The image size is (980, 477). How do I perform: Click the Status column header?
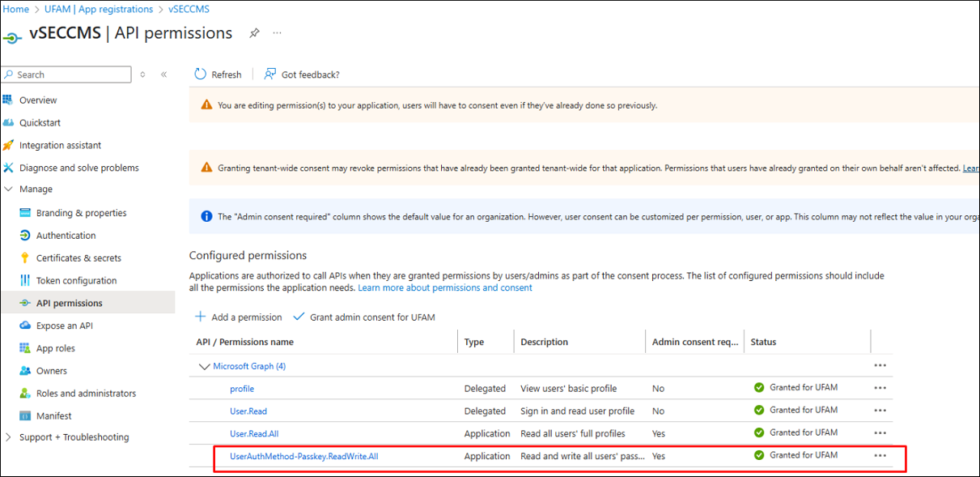tap(763, 342)
